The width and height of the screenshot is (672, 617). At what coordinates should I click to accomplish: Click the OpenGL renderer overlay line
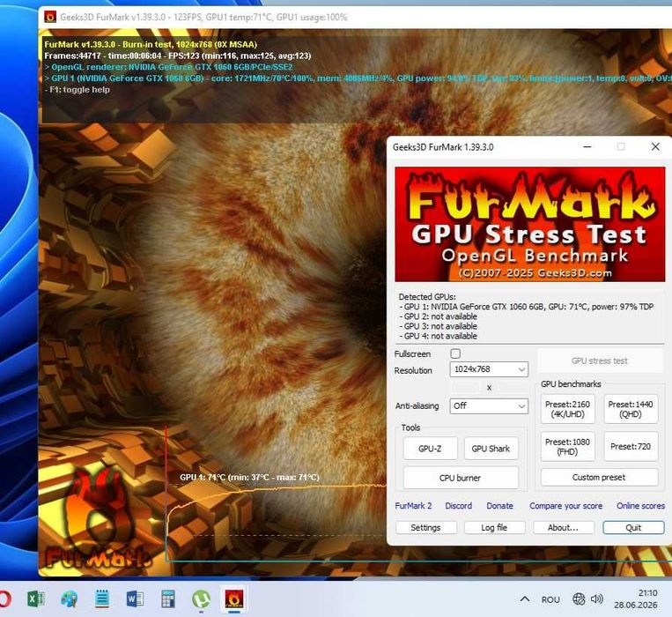coord(168,67)
